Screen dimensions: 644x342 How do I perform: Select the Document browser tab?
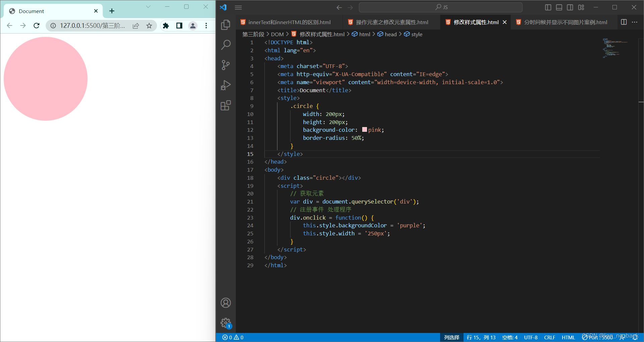tap(54, 11)
